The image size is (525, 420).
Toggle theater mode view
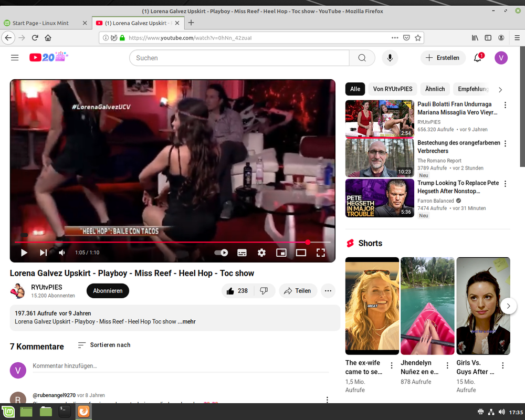coord(301,253)
